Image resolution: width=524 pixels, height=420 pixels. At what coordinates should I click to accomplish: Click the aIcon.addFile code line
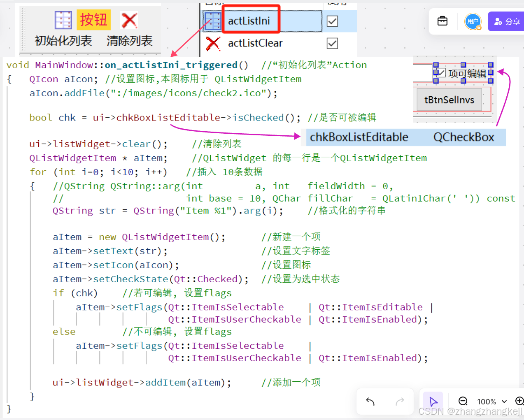coord(154,93)
